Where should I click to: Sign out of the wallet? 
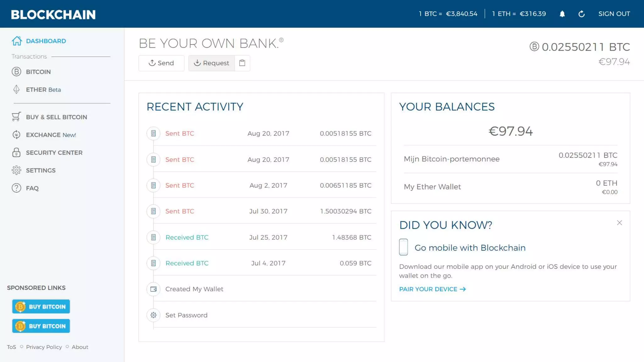click(614, 14)
